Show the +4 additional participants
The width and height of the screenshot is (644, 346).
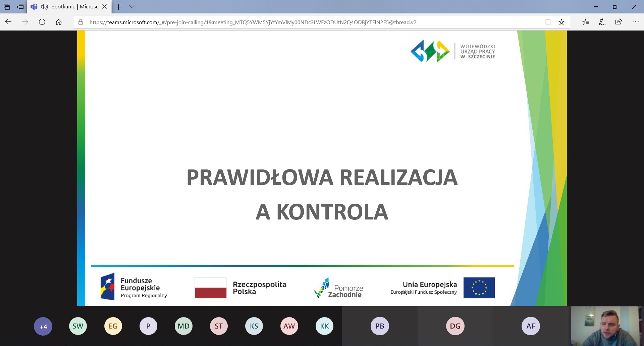point(43,326)
